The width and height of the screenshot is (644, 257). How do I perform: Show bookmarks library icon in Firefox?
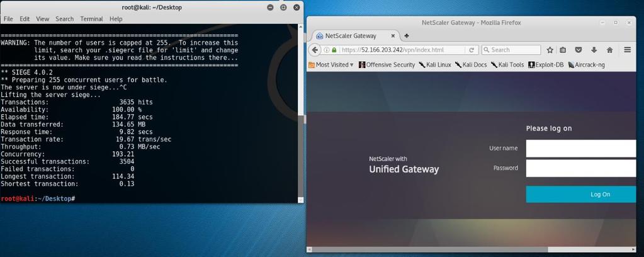pyautogui.click(x=563, y=50)
